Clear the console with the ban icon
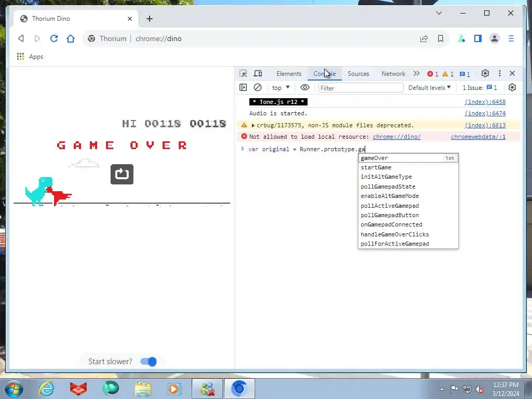This screenshot has width=532, height=399. coord(258,87)
